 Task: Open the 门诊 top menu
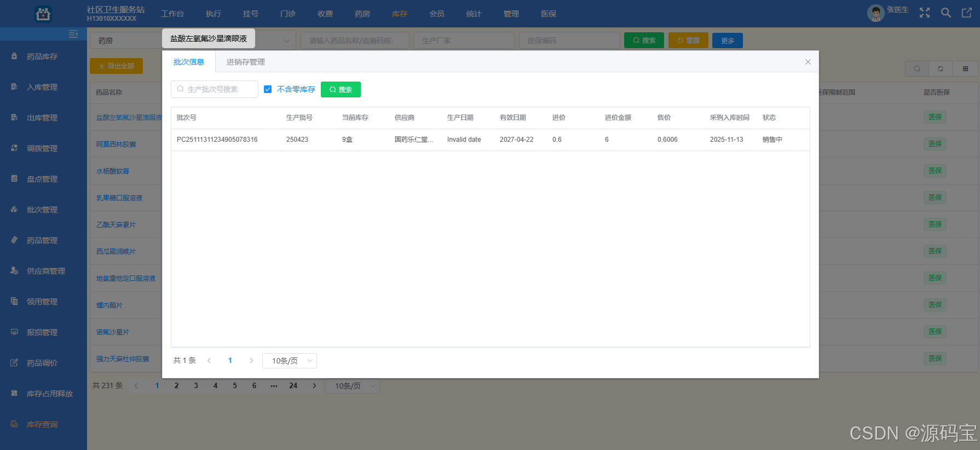(288, 14)
